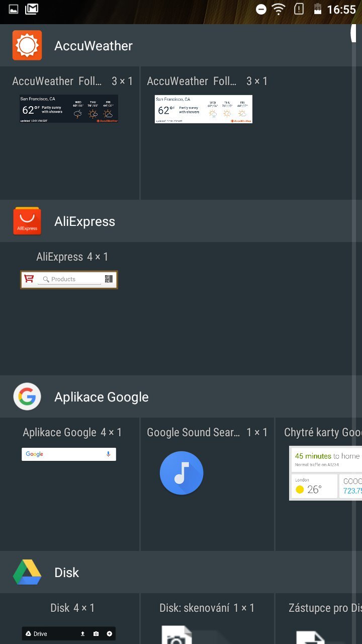The width and height of the screenshot is (362, 644).
Task: Tap the Aplikace Google section header label
Action: tap(102, 397)
